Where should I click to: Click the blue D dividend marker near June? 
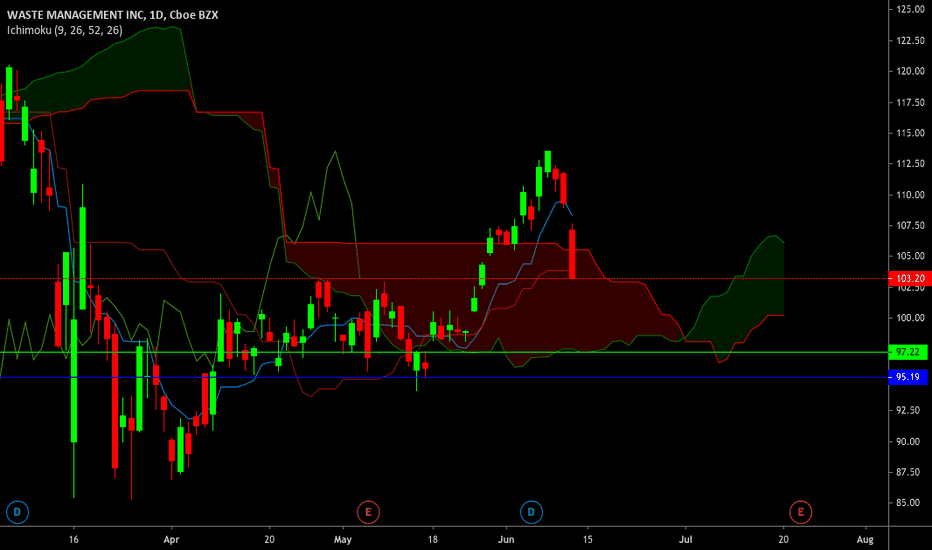(531, 512)
